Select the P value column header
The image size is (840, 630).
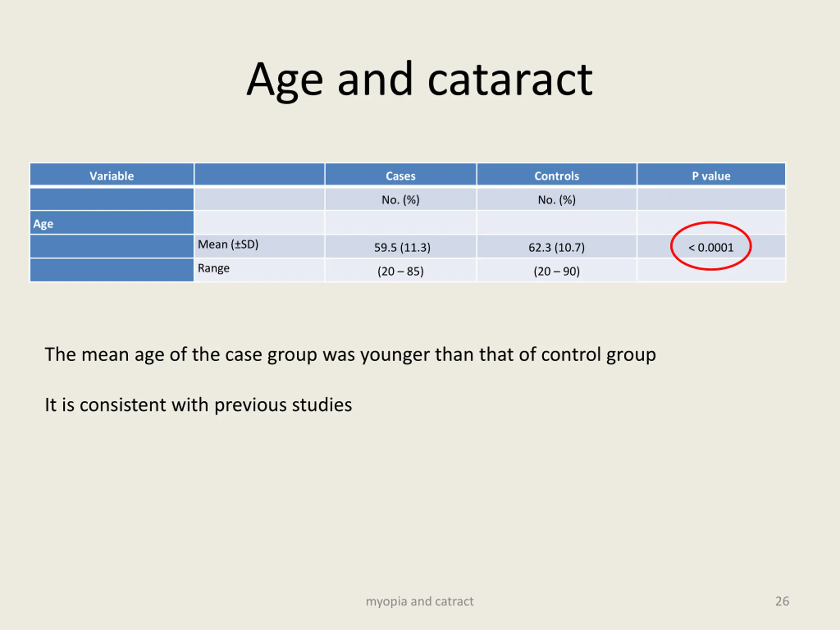(711, 176)
